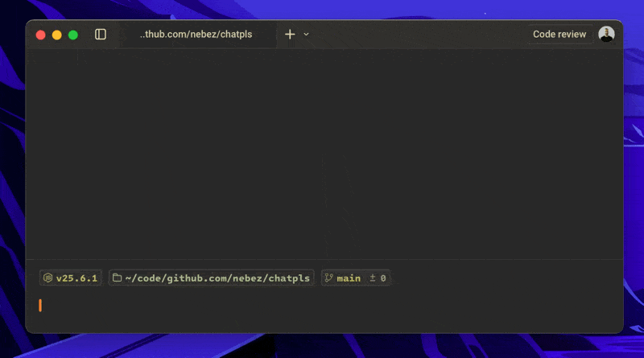Open a new tab with plus icon
This screenshot has width=644, height=358.
coord(290,35)
